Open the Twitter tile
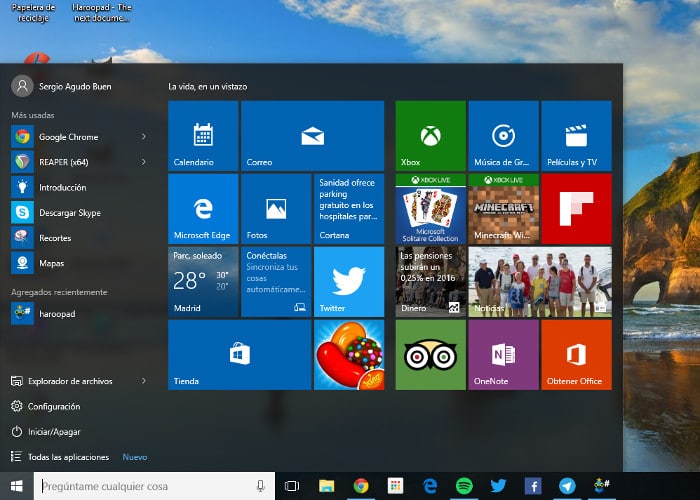 349,282
